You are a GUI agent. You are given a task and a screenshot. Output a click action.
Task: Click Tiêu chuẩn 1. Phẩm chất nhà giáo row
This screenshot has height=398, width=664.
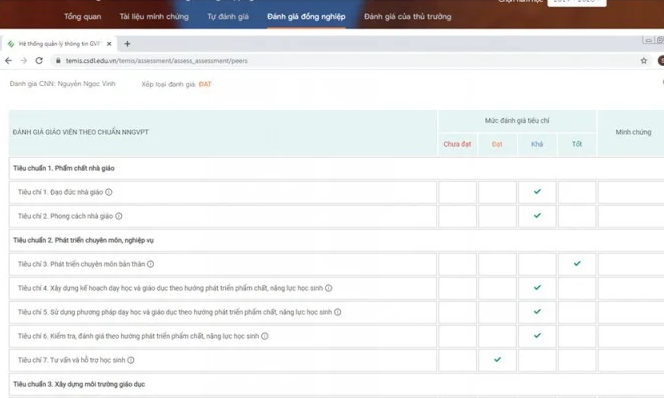[336, 168]
